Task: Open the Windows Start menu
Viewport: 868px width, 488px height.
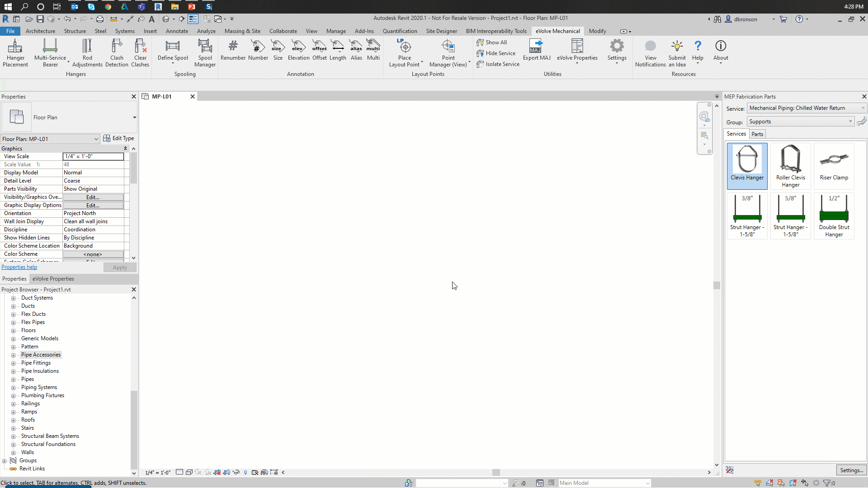Action: coord(8,6)
